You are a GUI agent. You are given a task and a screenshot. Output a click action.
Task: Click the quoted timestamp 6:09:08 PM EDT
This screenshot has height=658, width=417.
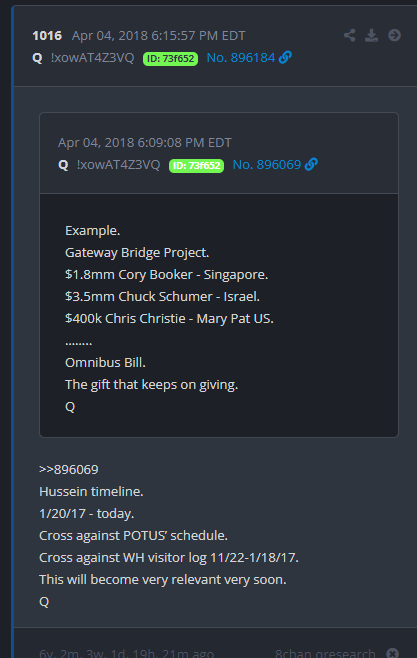(184, 143)
